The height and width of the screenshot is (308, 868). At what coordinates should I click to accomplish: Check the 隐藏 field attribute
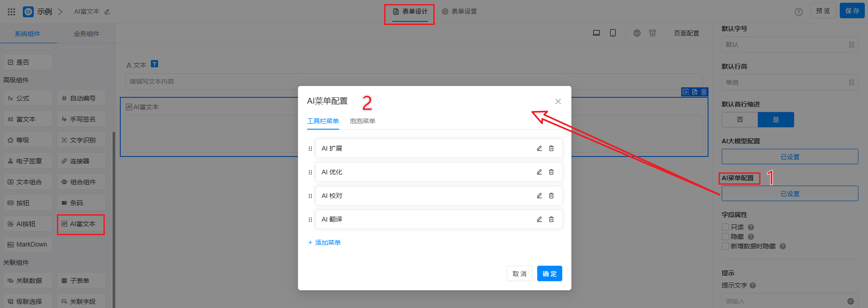pos(725,237)
